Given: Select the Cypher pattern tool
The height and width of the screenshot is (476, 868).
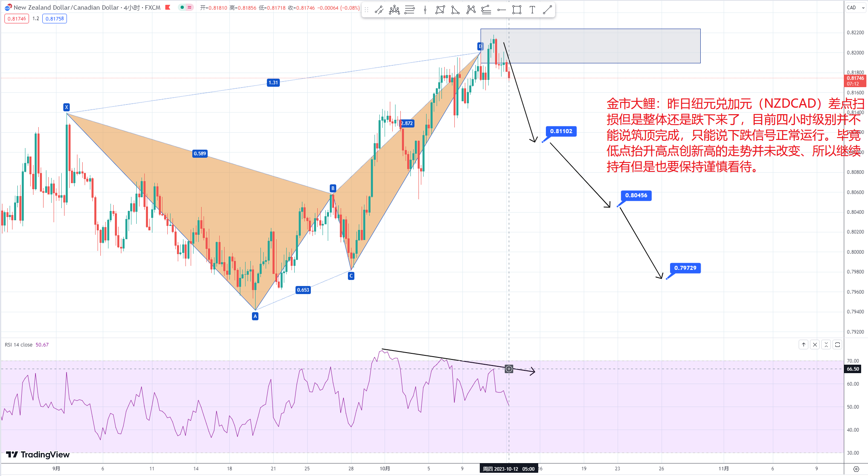Looking at the screenshot, I should pos(471,10).
